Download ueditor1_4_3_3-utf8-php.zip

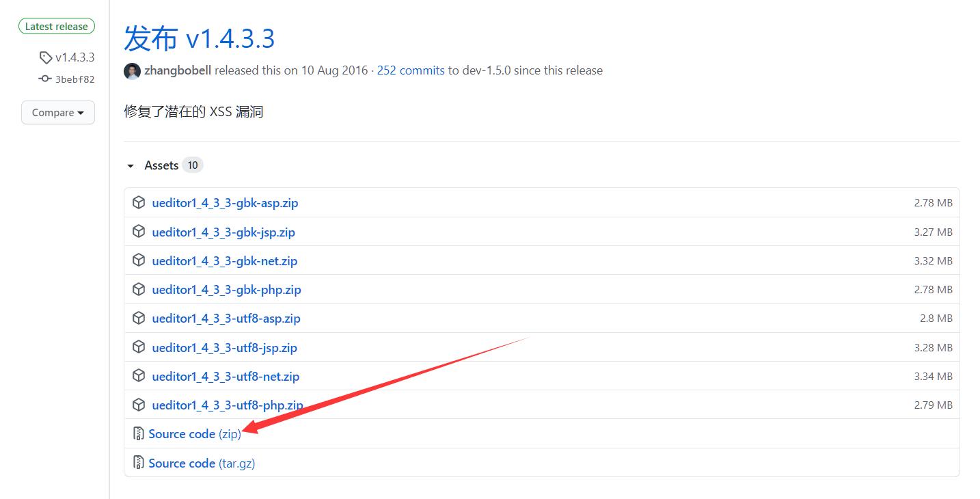coord(228,405)
